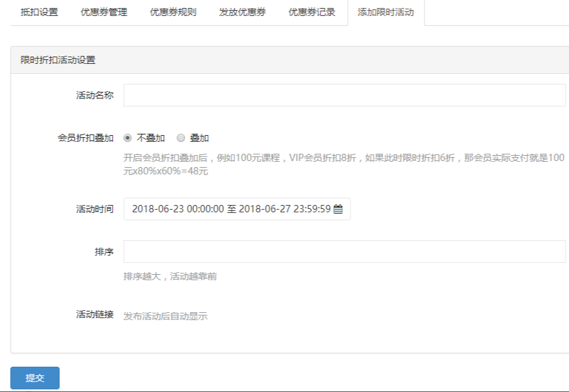
Task: Click the 发布活动后自动显示 text
Action: 165,316
